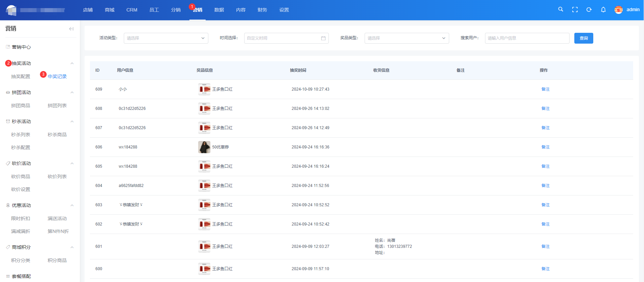This screenshot has width=644, height=282.
Task: Open 拼团列表 submenu item
Action: 57,105
